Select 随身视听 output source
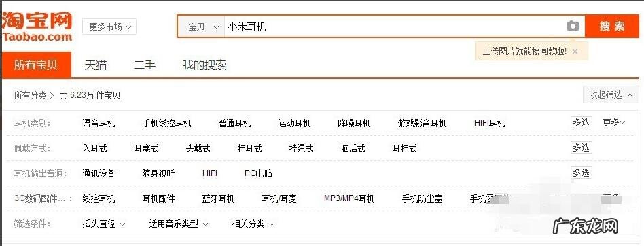 pyautogui.click(x=158, y=173)
